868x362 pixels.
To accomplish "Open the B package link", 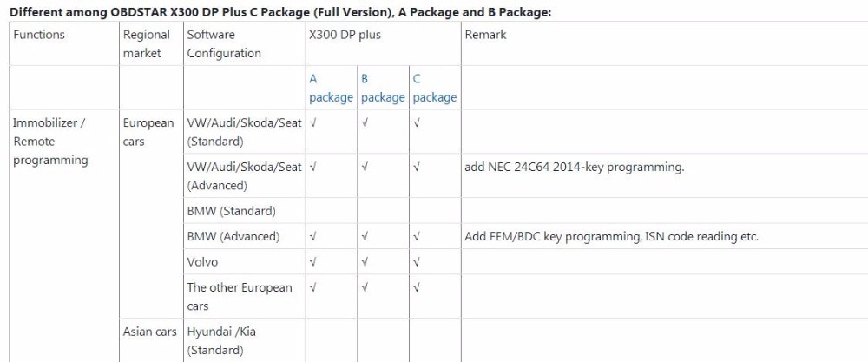I will 383,88.
